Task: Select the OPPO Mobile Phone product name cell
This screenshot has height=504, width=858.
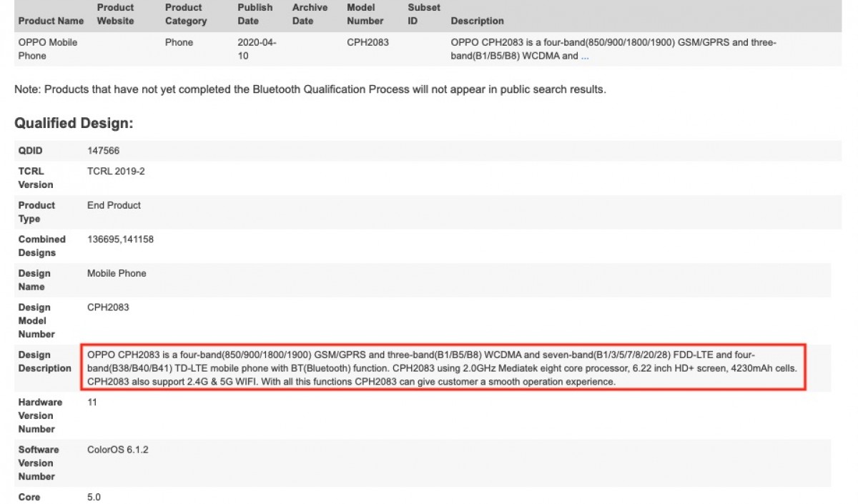Action: (x=48, y=49)
